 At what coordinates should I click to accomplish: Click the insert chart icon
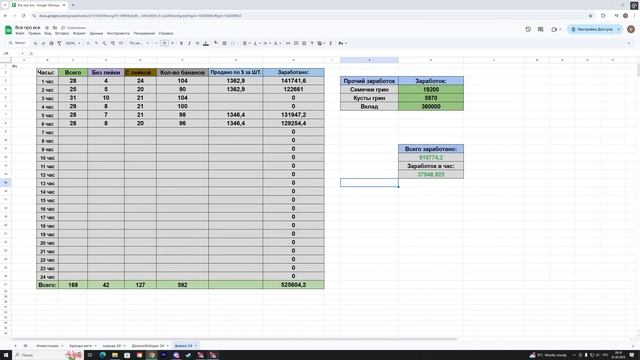tap(304, 43)
